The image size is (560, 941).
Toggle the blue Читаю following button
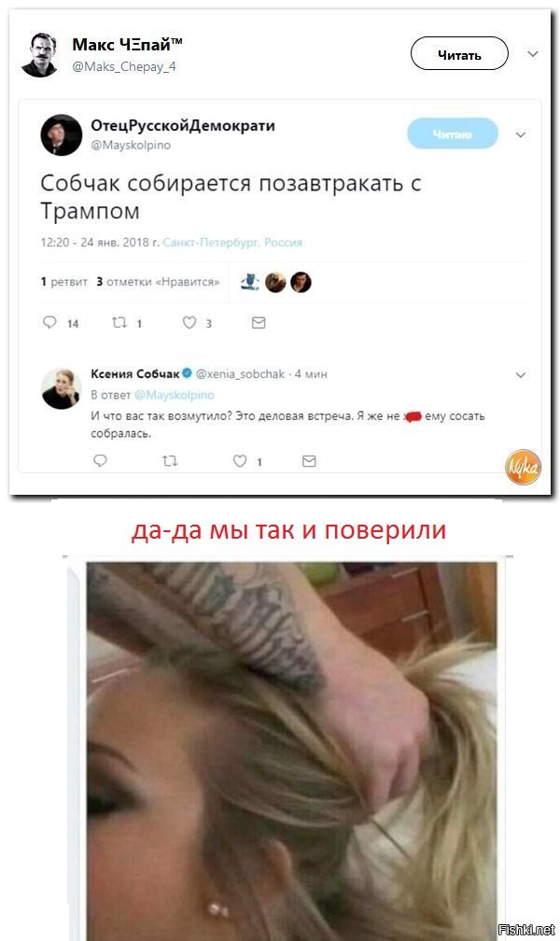[x=453, y=133]
